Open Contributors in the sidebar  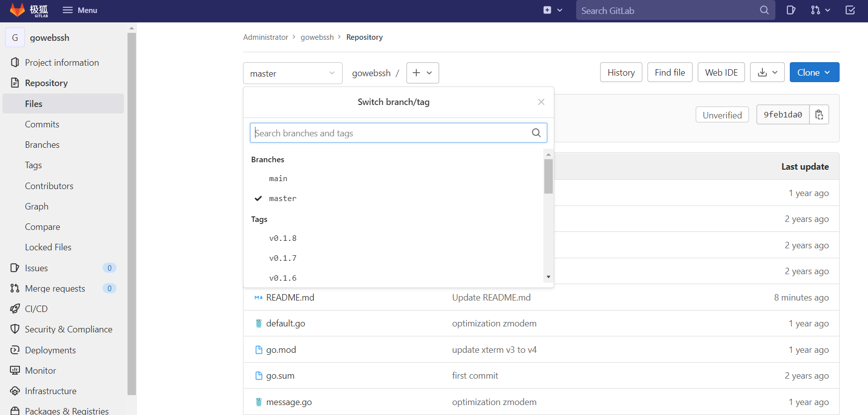click(49, 186)
